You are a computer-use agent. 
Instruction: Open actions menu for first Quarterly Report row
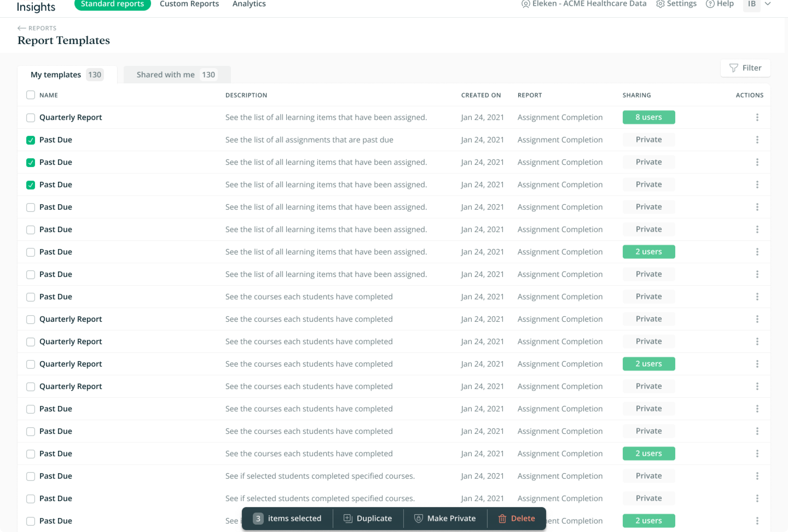tap(757, 117)
